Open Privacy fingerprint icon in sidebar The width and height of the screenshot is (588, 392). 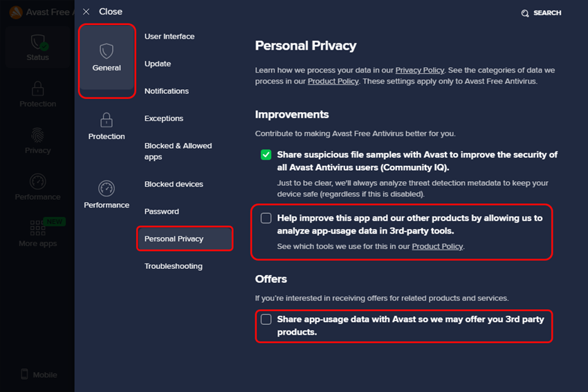(x=38, y=136)
